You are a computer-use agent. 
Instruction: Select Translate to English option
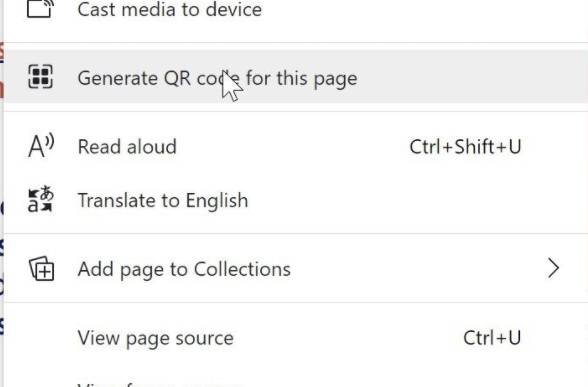pyautogui.click(x=296, y=200)
